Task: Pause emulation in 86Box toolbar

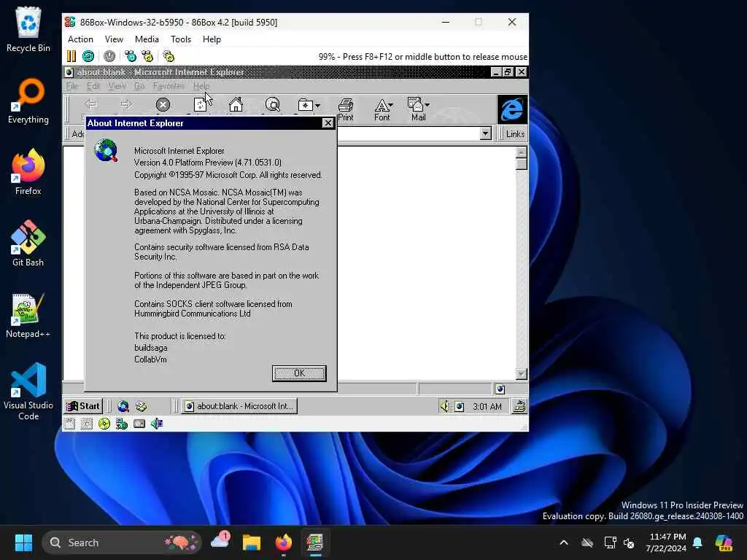Action: pos(71,56)
